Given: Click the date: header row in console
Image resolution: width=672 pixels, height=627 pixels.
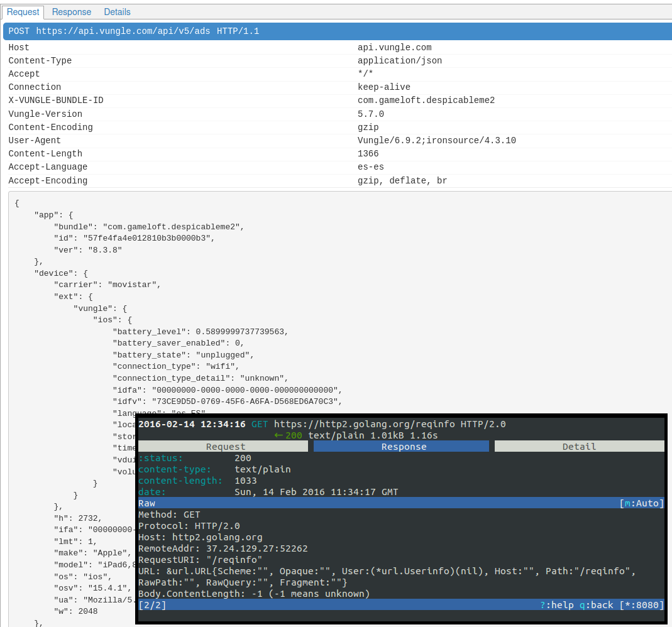Looking at the screenshot, I should [268, 492].
